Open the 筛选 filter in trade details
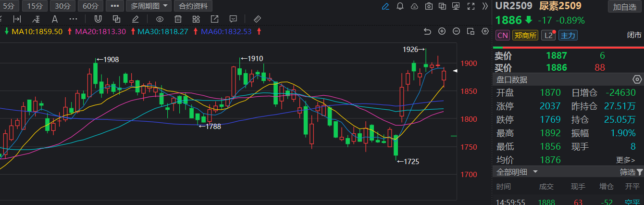644x205 pixels. click(x=631, y=172)
